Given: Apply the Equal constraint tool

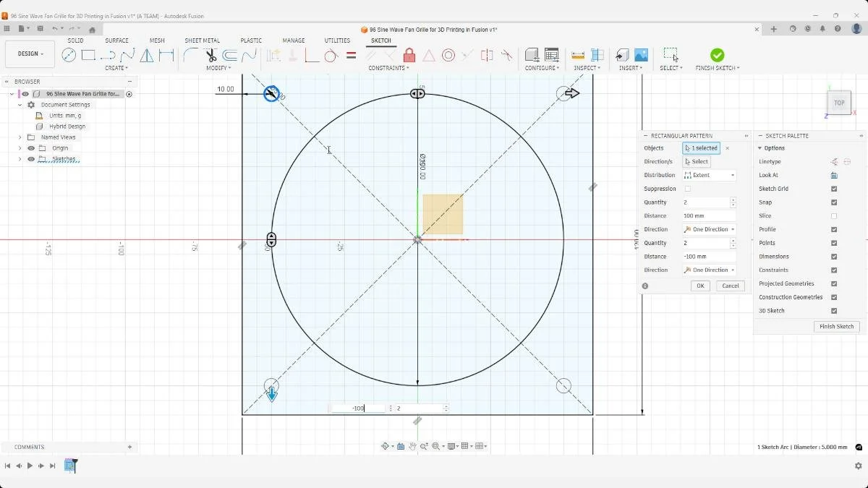Looking at the screenshot, I should coord(351,55).
